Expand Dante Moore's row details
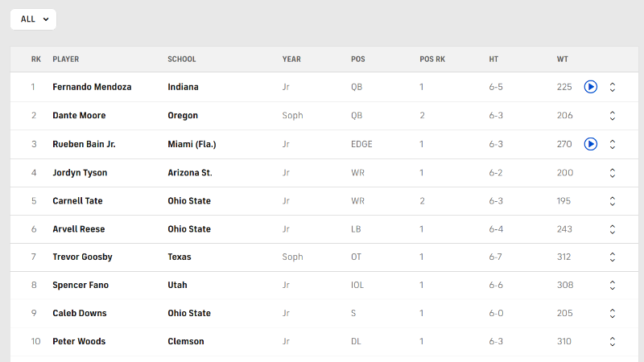644x362 pixels. coord(613,116)
